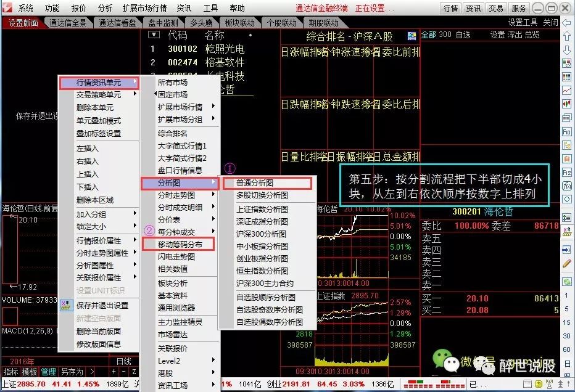Open the candlestick K-line sidebar icon
The image size is (575, 392).
coord(566,104)
